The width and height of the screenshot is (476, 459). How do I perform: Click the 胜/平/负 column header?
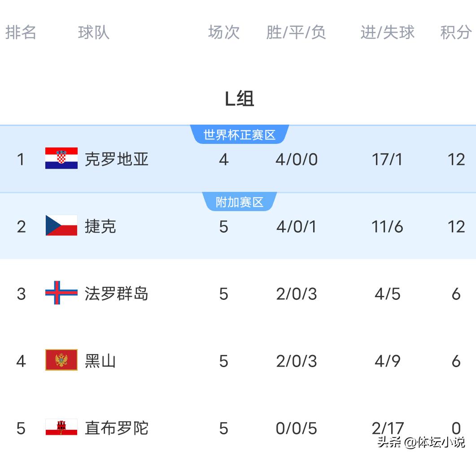(296, 32)
